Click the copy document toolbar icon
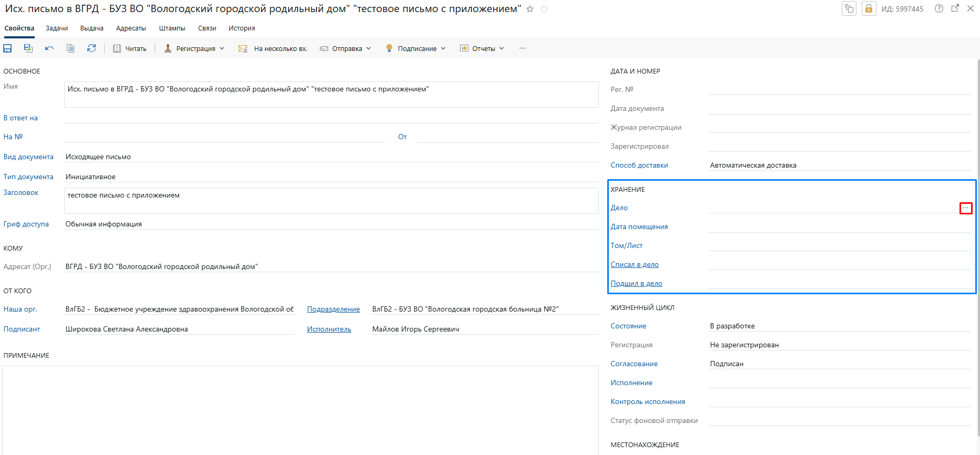This screenshot has height=455, width=980. 70,48
